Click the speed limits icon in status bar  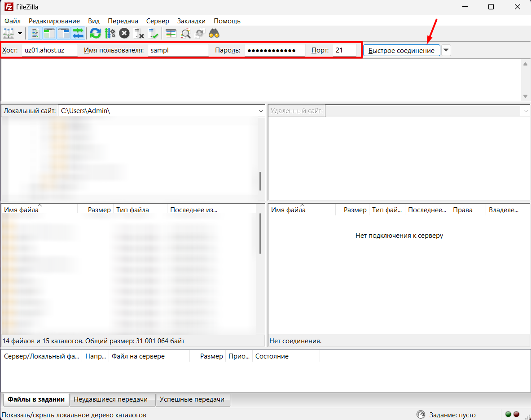pyautogui.click(x=421, y=415)
